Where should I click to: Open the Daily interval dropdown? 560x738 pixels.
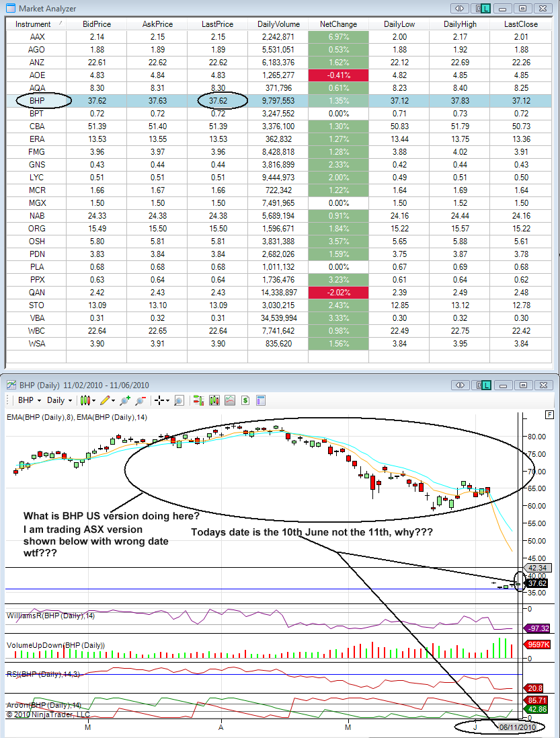click(59, 400)
